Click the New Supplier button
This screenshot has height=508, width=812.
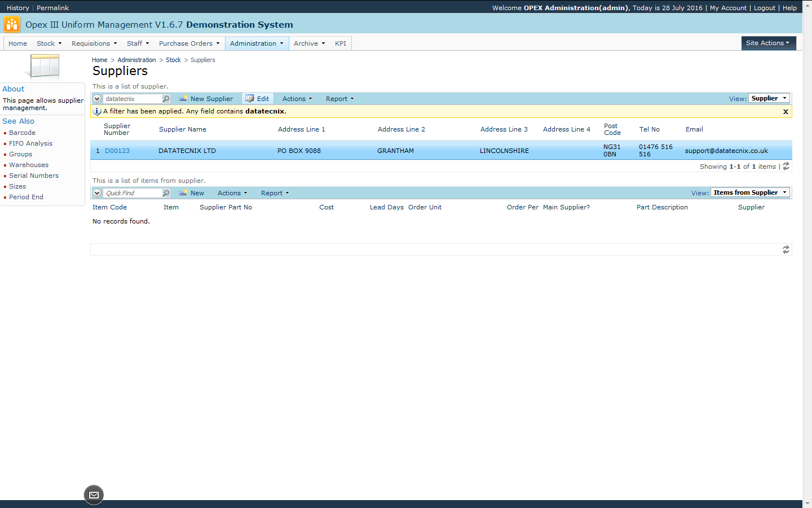(206, 99)
